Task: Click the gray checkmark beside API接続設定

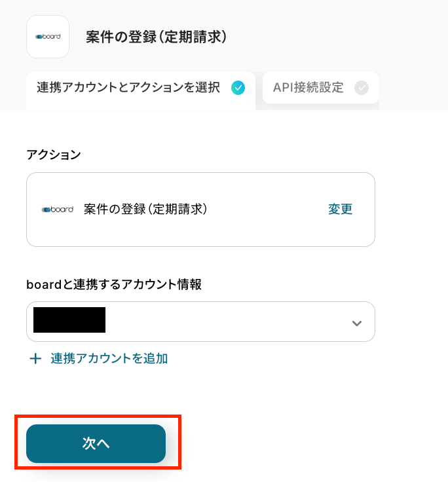Action: point(361,88)
